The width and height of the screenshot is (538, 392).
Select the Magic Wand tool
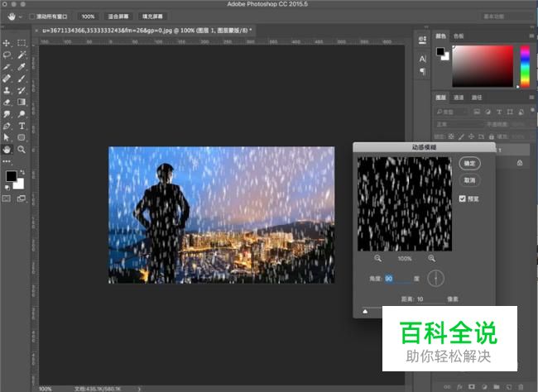(x=22, y=55)
